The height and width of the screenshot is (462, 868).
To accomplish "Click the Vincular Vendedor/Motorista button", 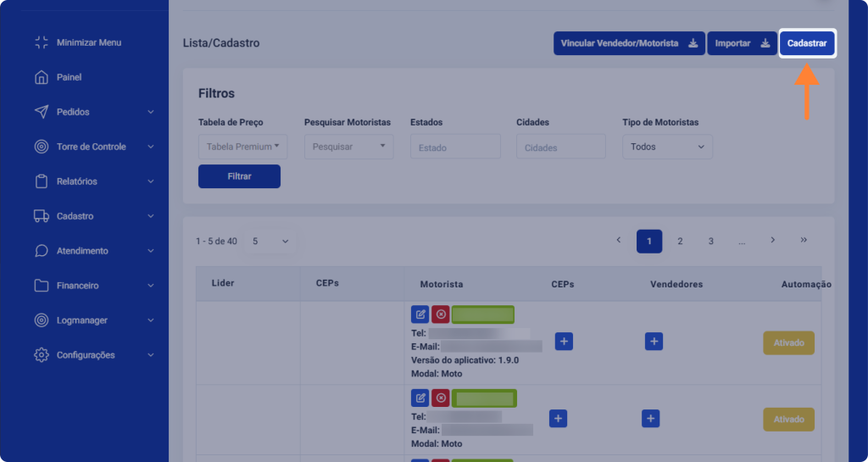I will pos(629,43).
